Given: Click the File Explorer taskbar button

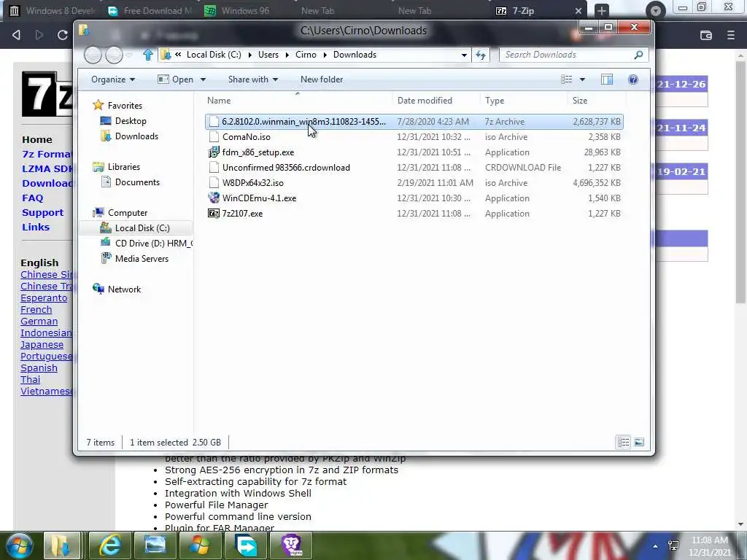Looking at the screenshot, I should (61, 545).
